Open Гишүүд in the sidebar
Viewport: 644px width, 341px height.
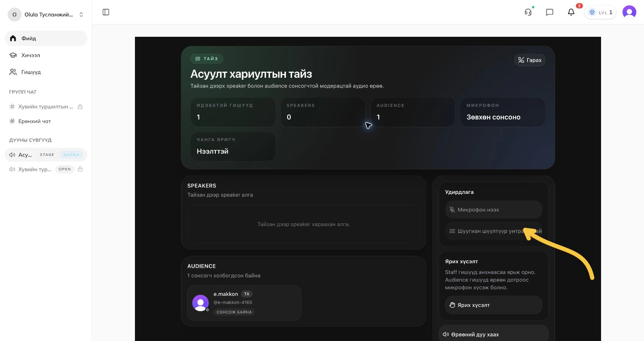46,72
